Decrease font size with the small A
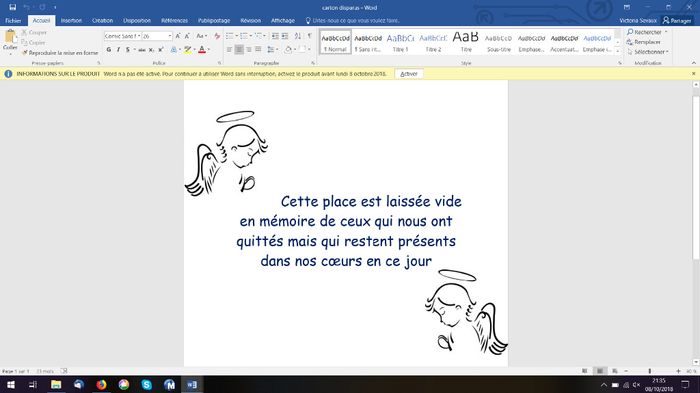Screen dimensions: 700x393 (187, 36)
